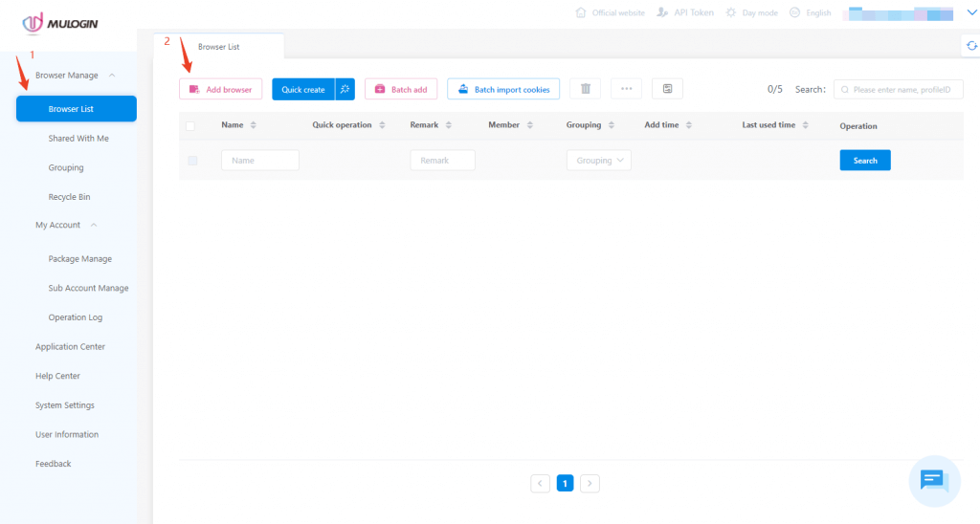The width and height of the screenshot is (980, 524).
Task: Click the magic wand icon beside Quick create
Action: (345, 89)
